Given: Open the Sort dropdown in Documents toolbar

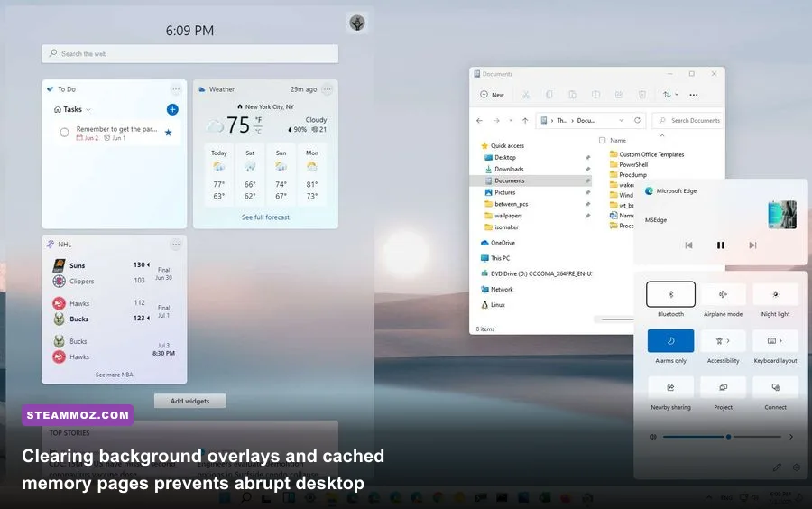Looking at the screenshot, I should (x=670, y=94).
